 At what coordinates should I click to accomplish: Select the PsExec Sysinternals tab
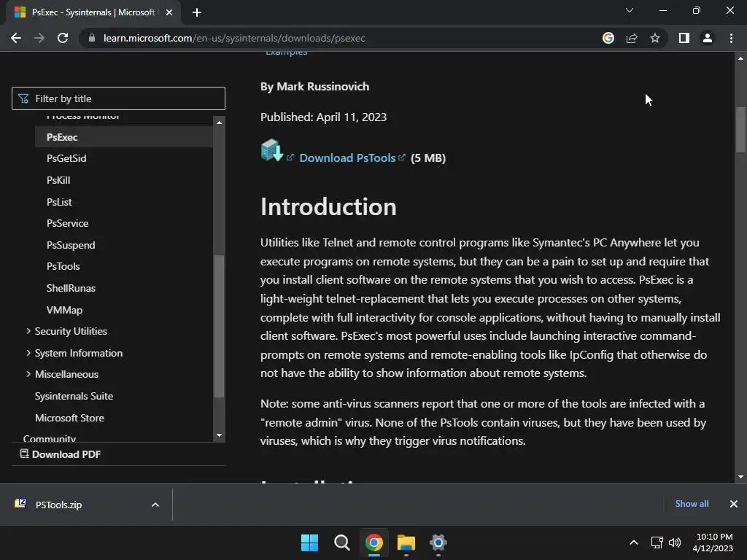click(93, 12)
